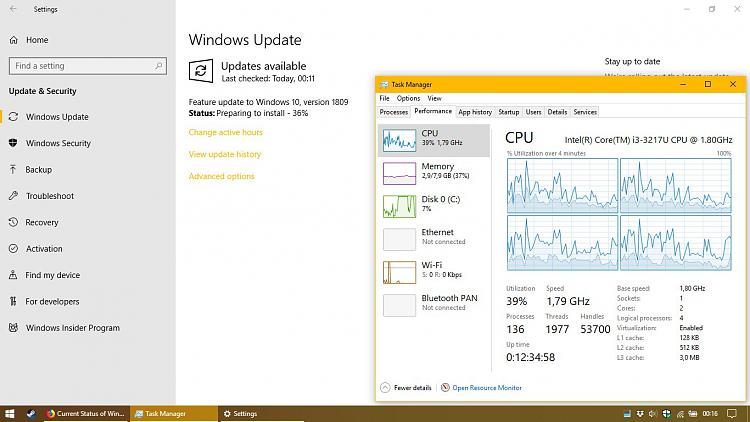Click Troubleshoot sidebar wrench icon
750x422 pixels.
click(x=13, y=195)
